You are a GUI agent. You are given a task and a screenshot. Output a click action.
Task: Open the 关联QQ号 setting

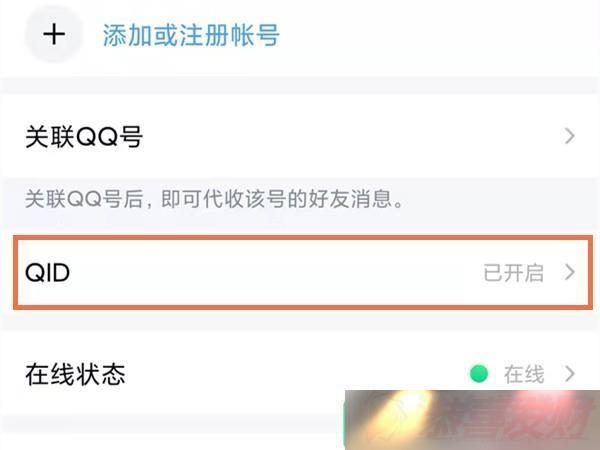84,136
